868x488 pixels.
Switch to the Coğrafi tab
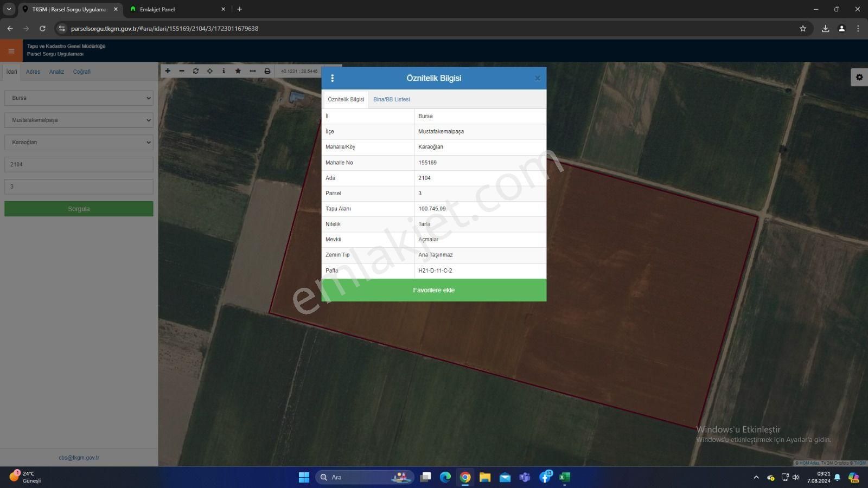pyautogui.click(x=82, y=72)
